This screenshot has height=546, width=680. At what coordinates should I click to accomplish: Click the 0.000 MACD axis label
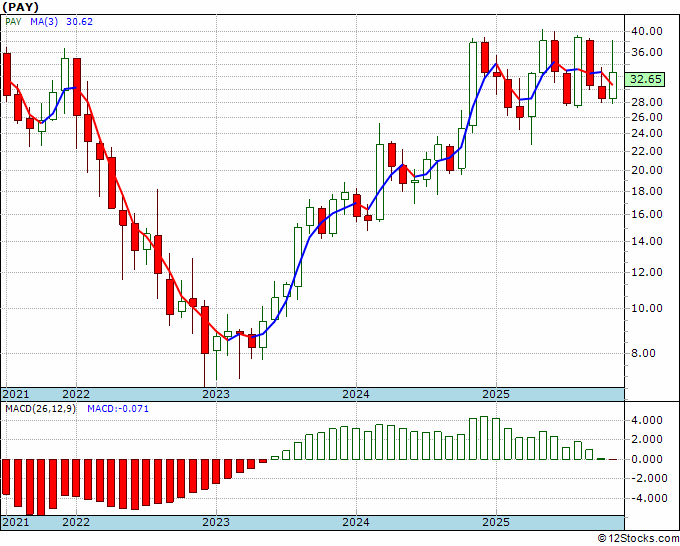(646, 459)
